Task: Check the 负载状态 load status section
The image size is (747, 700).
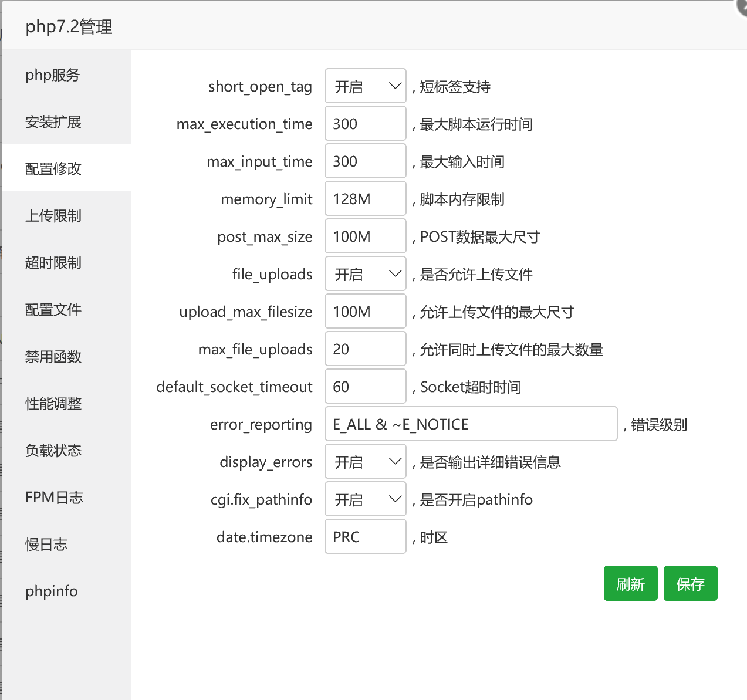Action: coord(53,450)
